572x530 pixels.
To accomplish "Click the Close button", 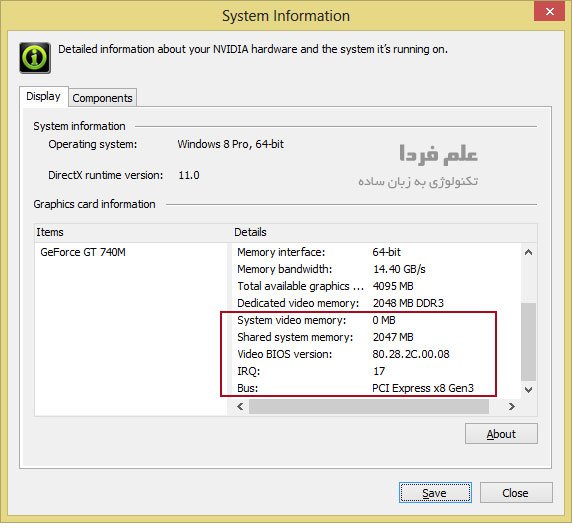I will (x=515, y=493).
